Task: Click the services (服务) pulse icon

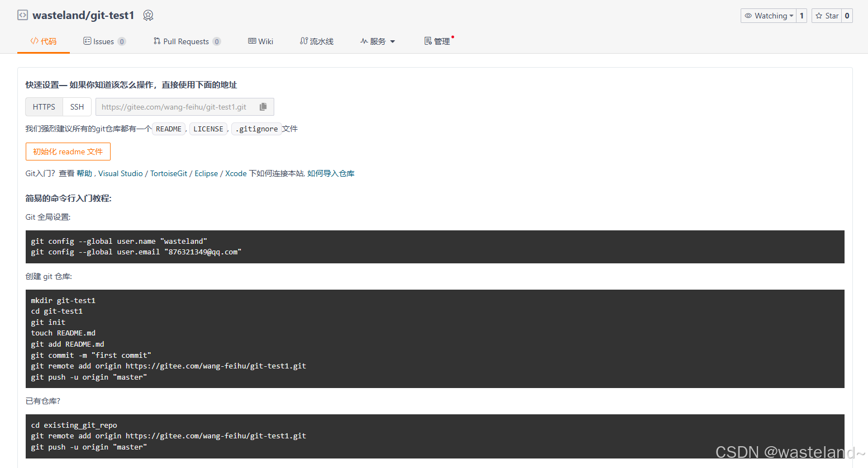Action: click(364, 41)
